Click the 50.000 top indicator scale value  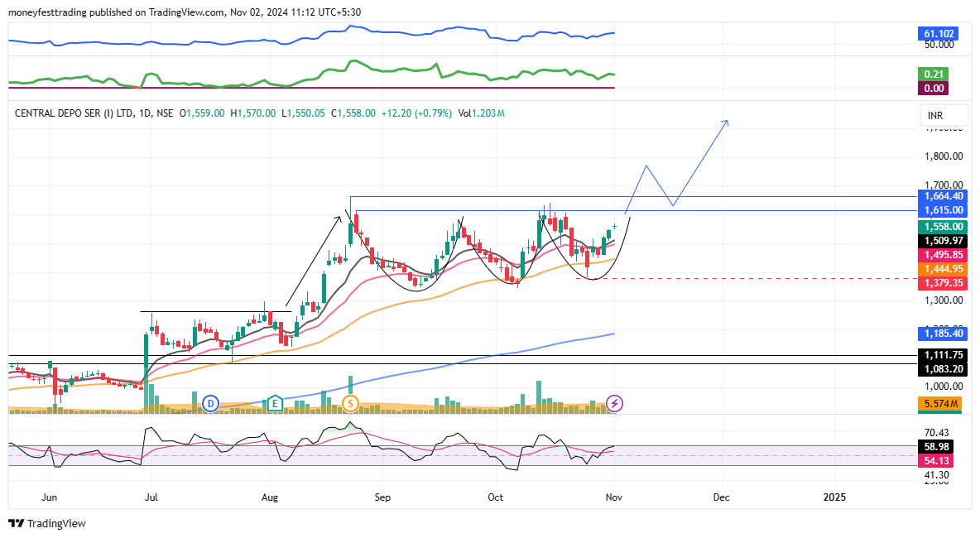click(939, 45)
